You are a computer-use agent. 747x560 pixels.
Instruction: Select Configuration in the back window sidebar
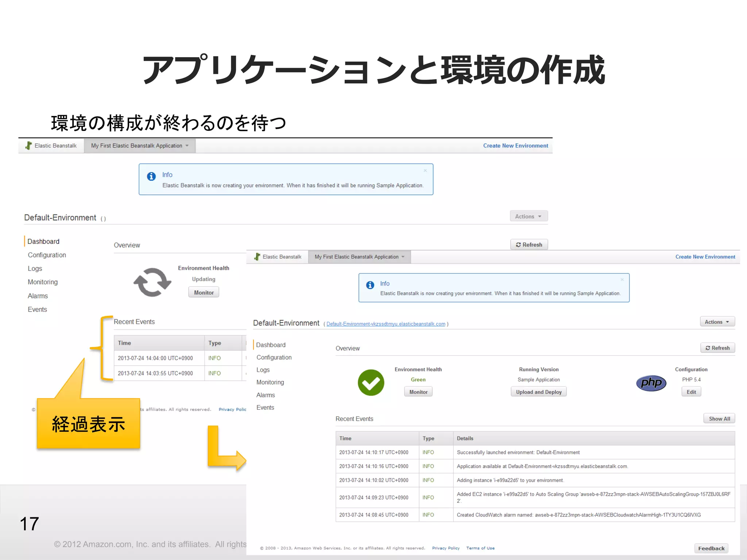click(x=47, y=255)
